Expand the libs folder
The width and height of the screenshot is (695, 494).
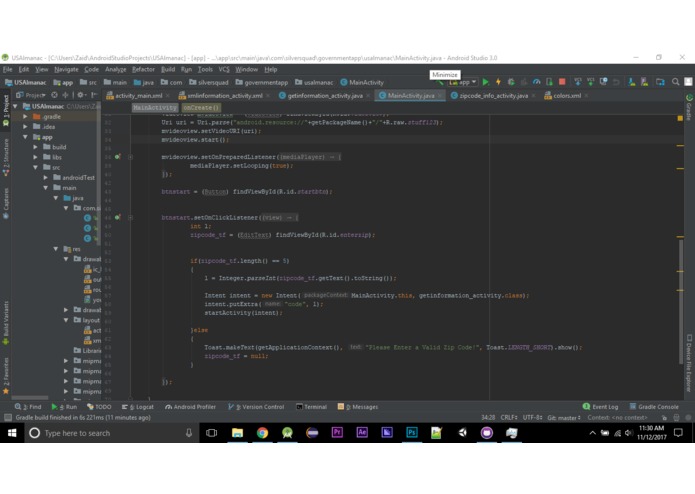click(x=35, y=157)
